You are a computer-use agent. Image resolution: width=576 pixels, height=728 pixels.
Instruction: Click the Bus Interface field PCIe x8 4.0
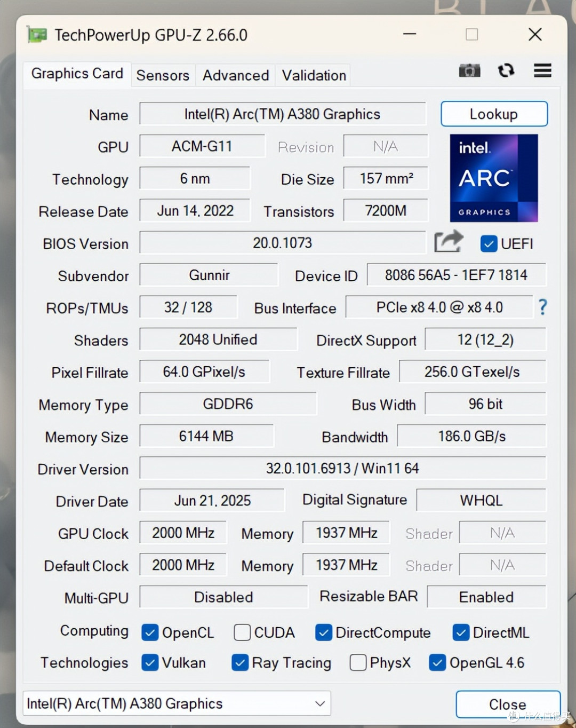coord(439,307)
